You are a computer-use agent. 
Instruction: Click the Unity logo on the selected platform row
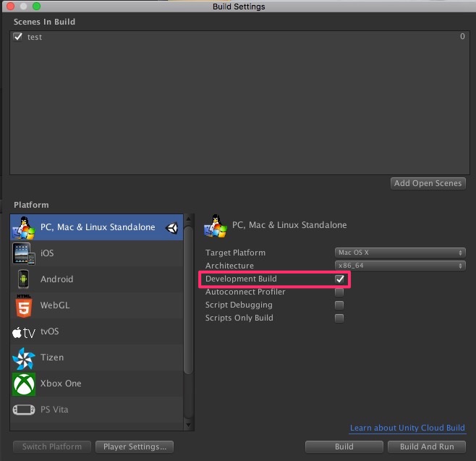click(x=172, y=228)
